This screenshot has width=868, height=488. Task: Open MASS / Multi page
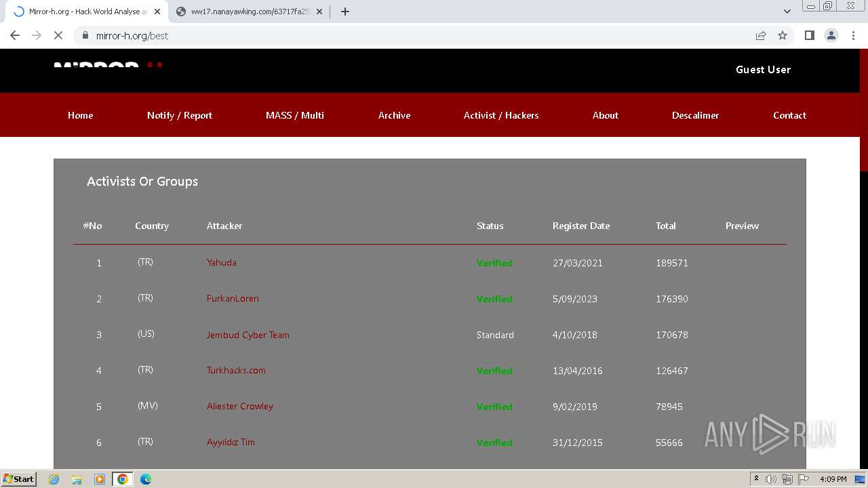click(295, 115)
